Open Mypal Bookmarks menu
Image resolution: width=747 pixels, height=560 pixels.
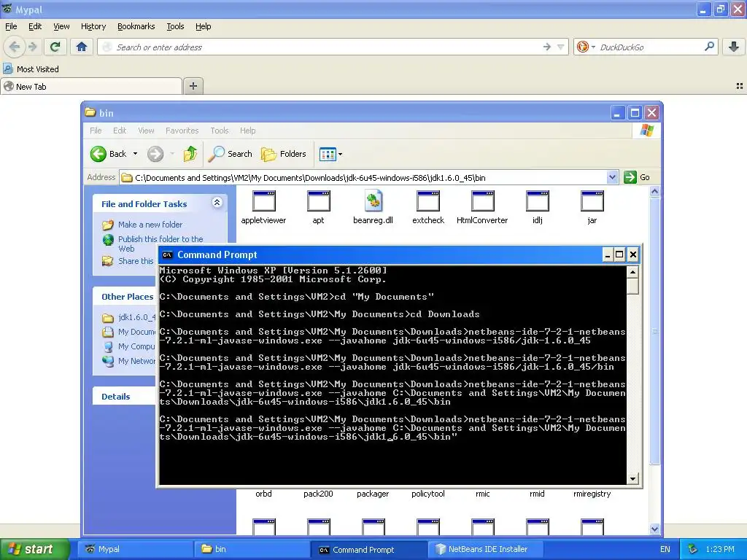click(x=136, y=26)
